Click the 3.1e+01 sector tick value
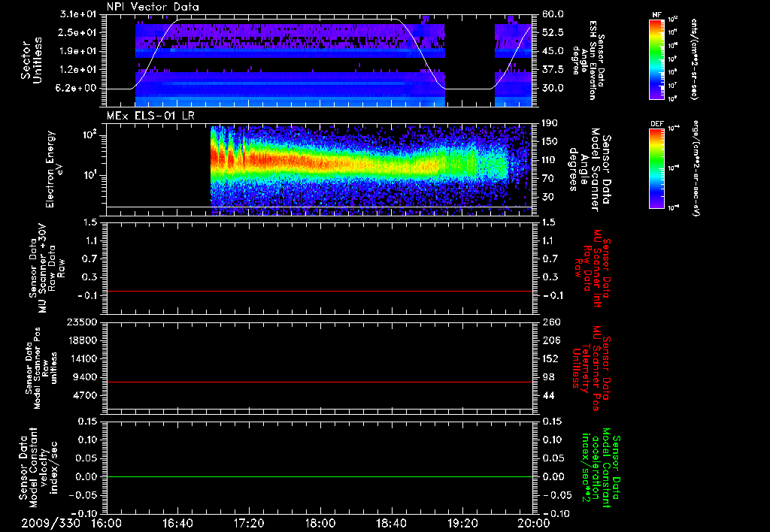770x532 pixels. tap(78, 14)
